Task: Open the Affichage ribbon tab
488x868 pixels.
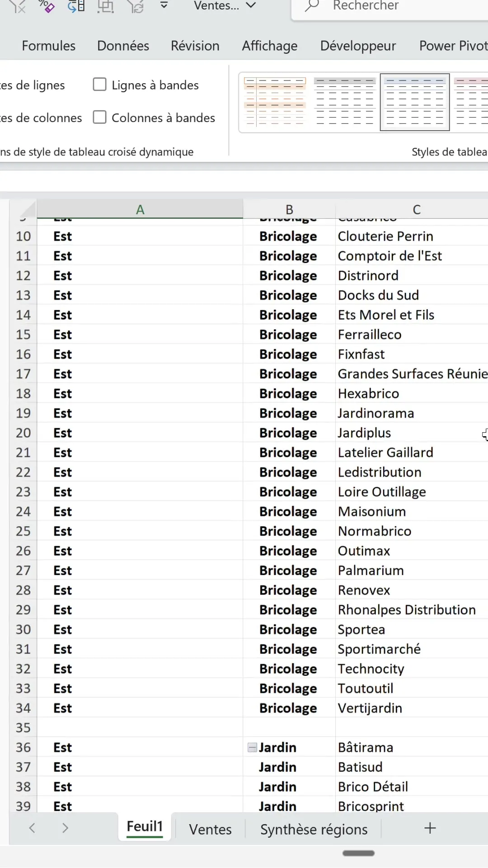Action: [x=270, y=46]
